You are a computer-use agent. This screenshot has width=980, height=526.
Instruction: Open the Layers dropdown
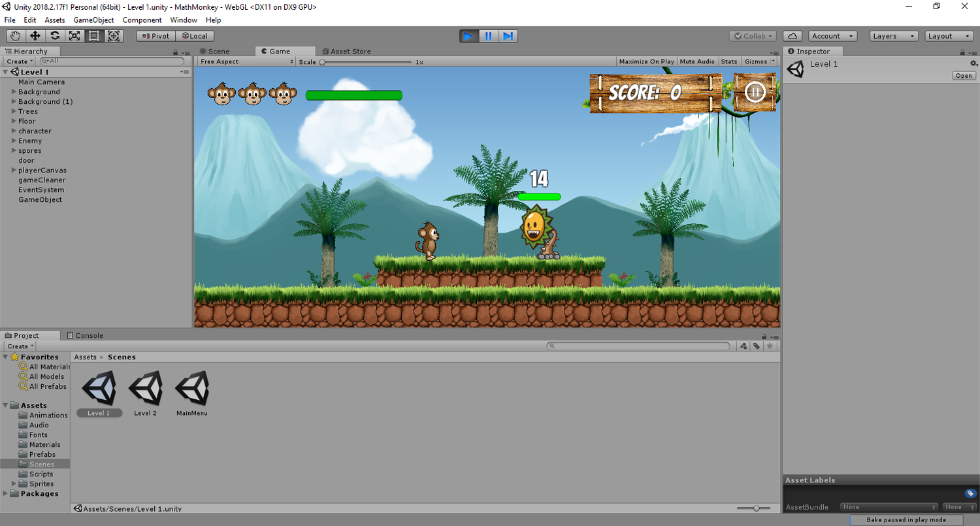coord(894,36)
